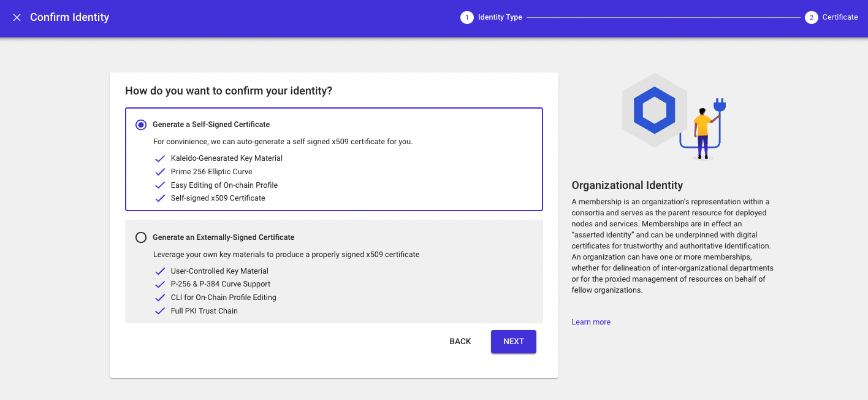Click 'P-256 & P-384 Curve Support' text
Screen dimensions: 868x400
[x=221, y=284]
